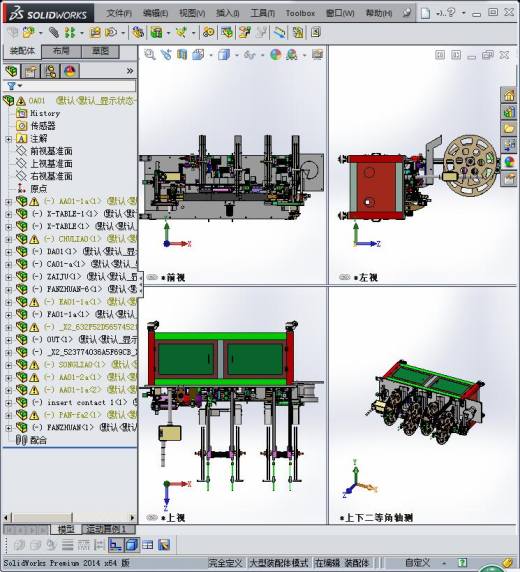
Task: Open the Custom Properties task pane icon
Action: pos(509,178)
